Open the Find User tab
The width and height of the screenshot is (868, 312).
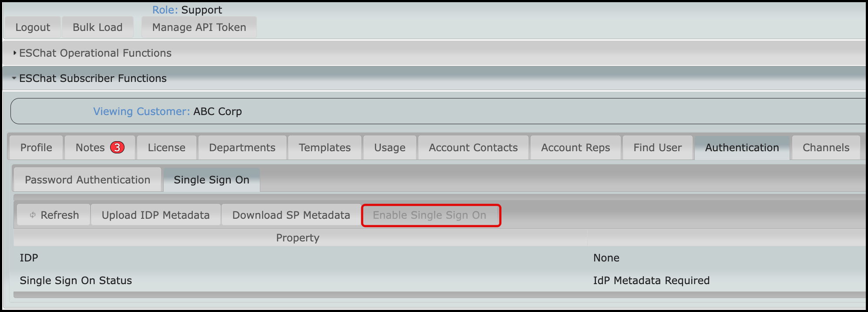[x=657, y=148]
